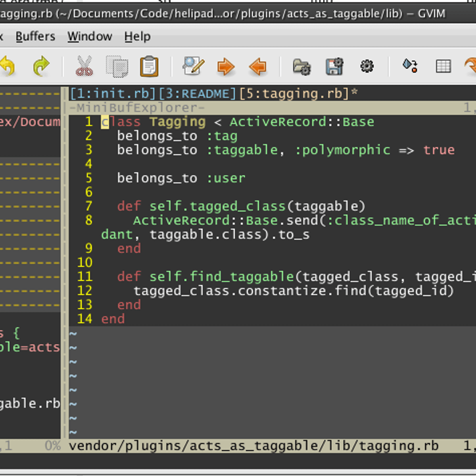Click the :tag symbol on line 2
Viewport: 476px width, 476px height.
coord(222,136)
